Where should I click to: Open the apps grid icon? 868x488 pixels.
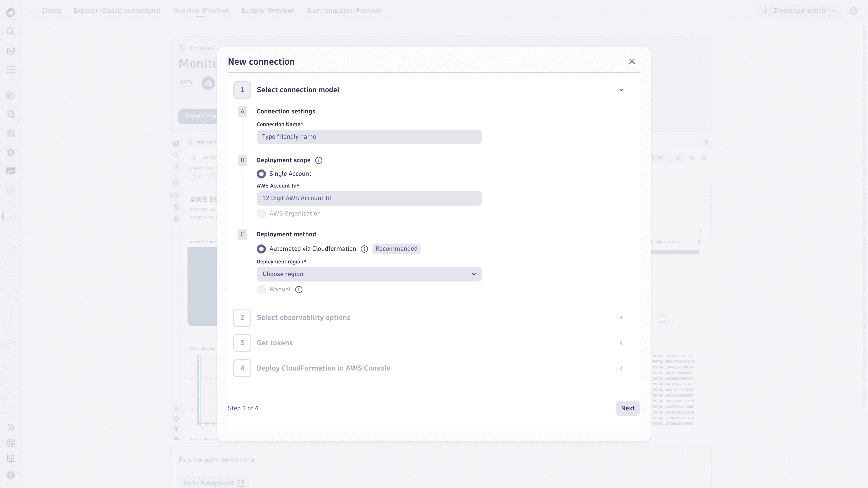coord(11,70)
